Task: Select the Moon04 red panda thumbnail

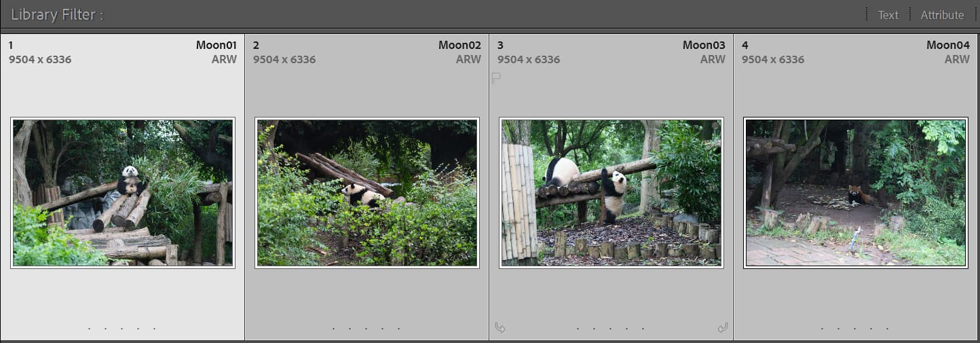Action: click(856, 193)
